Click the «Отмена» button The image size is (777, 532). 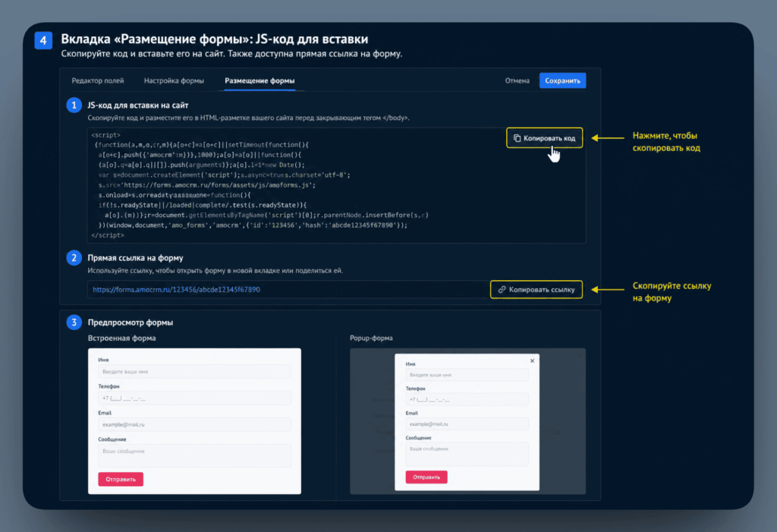tap(517, 80)
